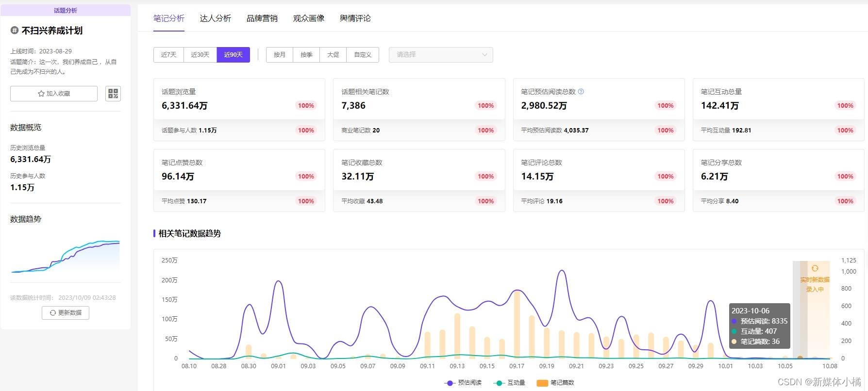
Task: Click the 历史参与人数 1.15万 figure
Action: click(22, 187)
